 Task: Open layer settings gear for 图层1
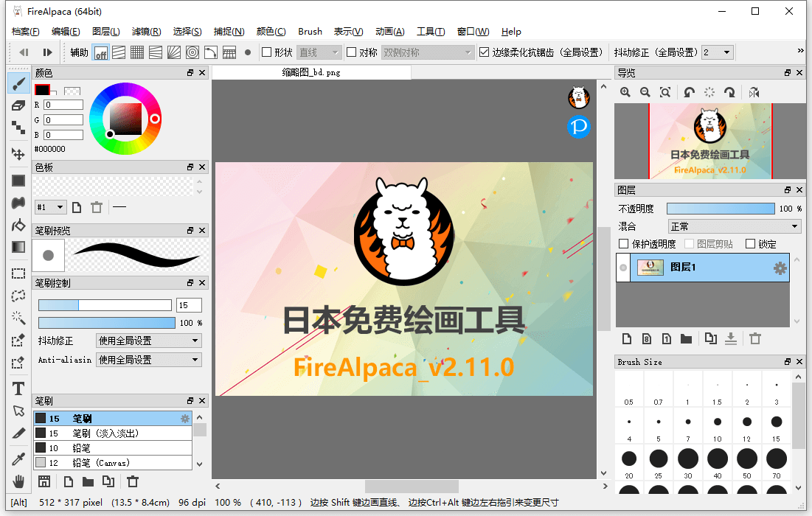(780, 268)
